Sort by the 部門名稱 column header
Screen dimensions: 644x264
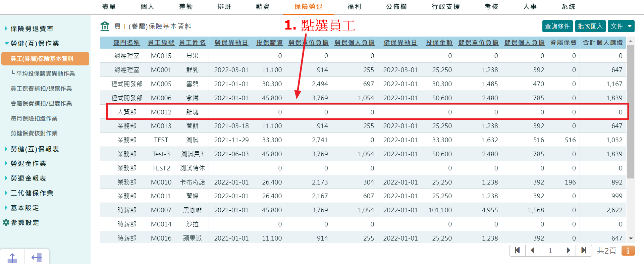(126, 43)
